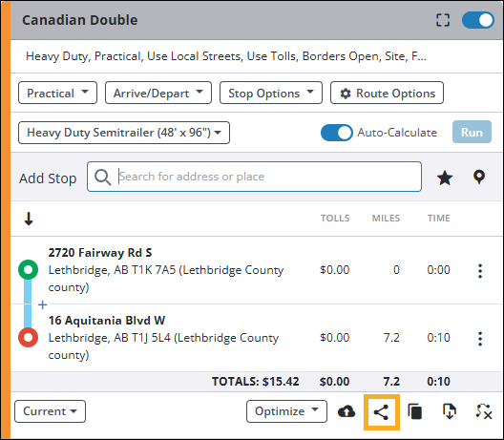Click the share route icon

(x=381, y=412)
